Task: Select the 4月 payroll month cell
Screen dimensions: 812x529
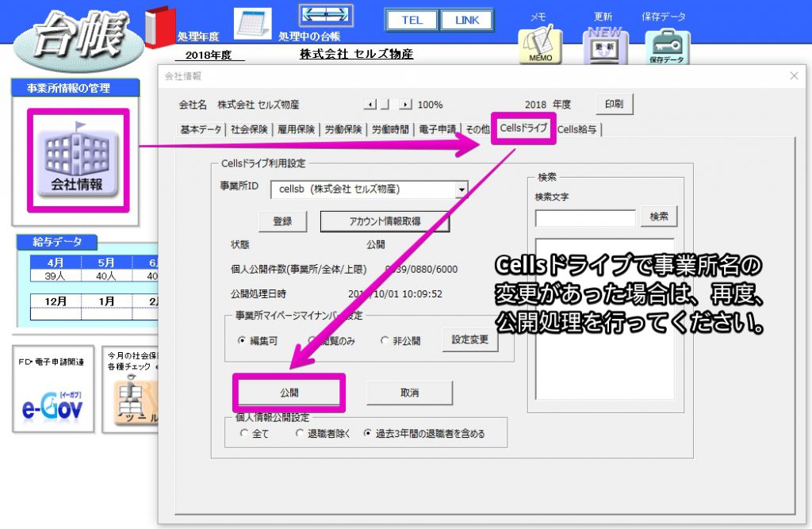Action: pos(56,263)
